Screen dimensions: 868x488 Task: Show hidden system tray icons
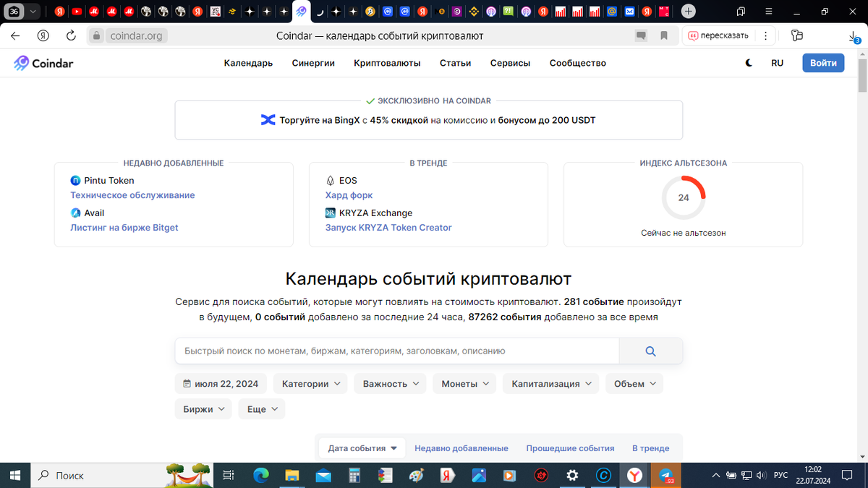(716, 475)
